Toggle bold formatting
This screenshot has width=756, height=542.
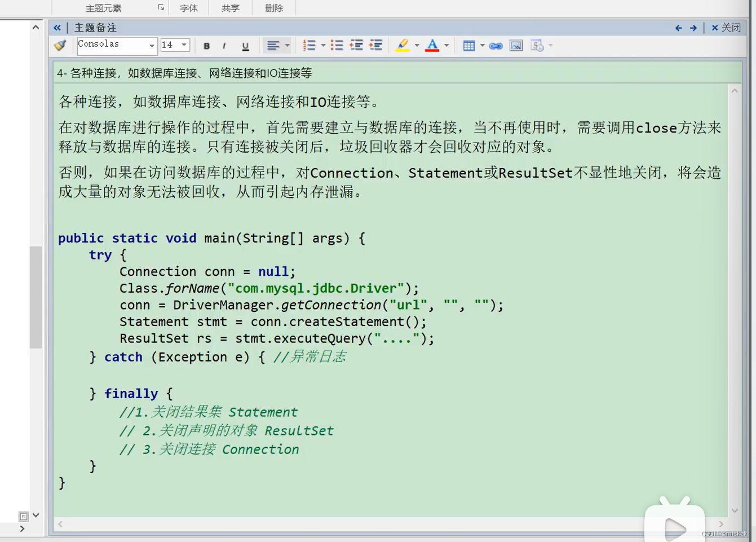(206, 46)
